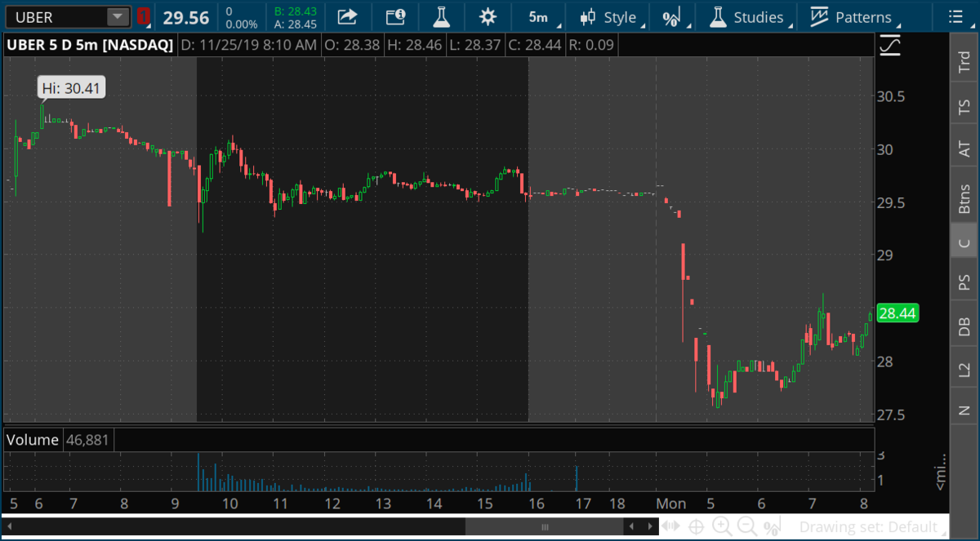Viewport: 980px width, 541px height.
Task: Click the scroll right arrow on the chart scrollbar
Action: click(649, 526)
